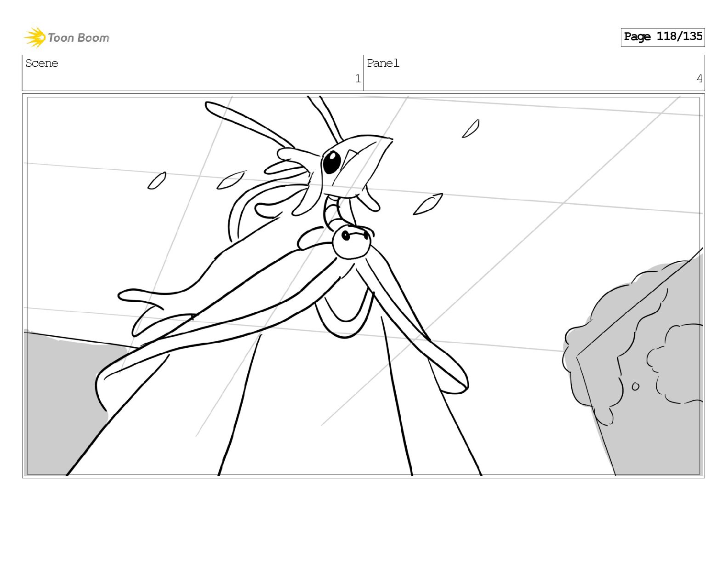Click scene number 1 value
Image resolution: width=728 pixels, height=563 pixels.
coord(358,79)
